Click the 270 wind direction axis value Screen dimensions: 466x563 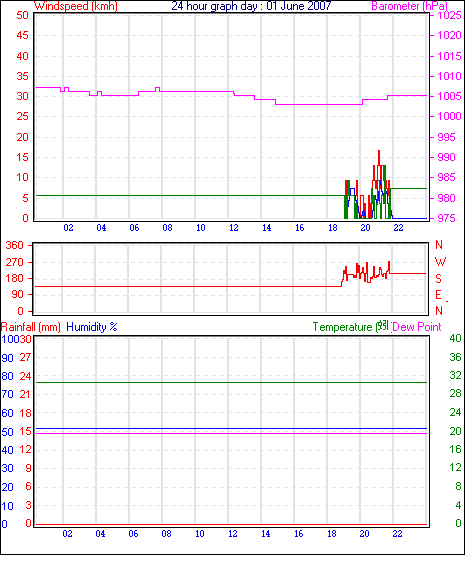click(14, 262)
